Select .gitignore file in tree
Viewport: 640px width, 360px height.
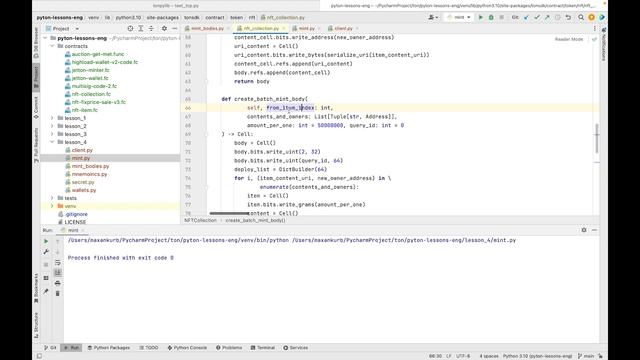tap(76, 214)
